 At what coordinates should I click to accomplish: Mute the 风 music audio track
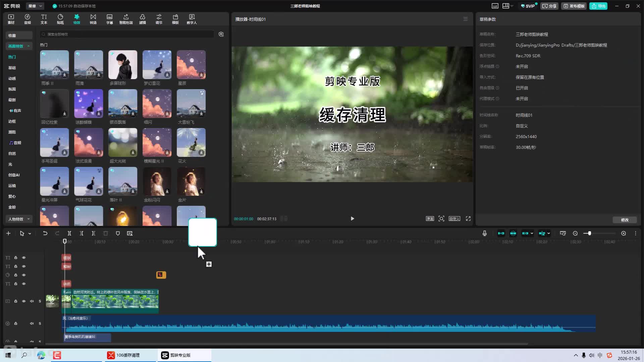click(32, 323)
